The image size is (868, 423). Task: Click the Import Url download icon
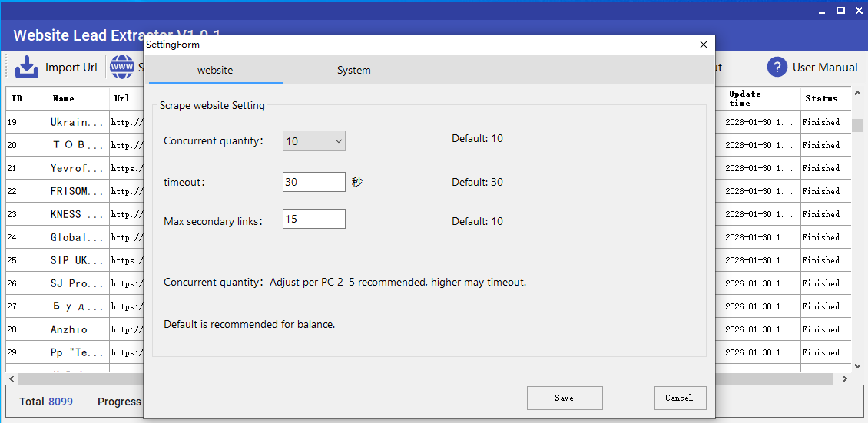point(27,68)
